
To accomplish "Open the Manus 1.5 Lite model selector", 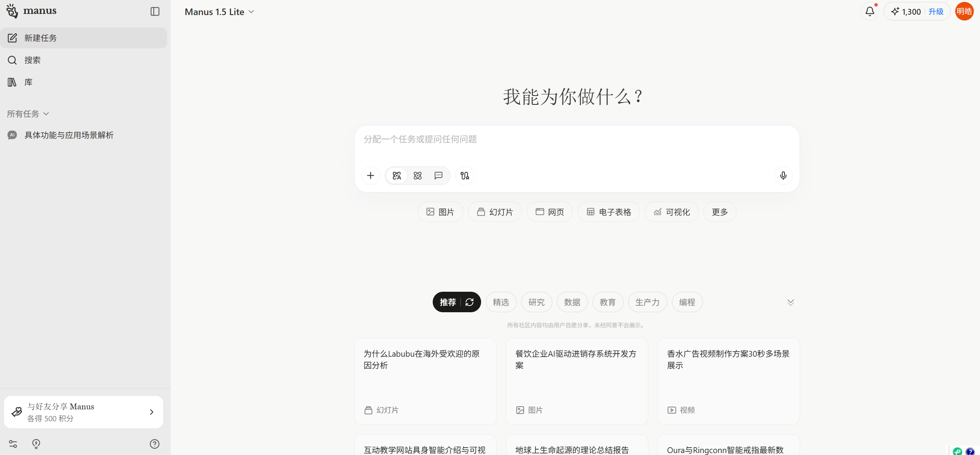I will 219,11.
